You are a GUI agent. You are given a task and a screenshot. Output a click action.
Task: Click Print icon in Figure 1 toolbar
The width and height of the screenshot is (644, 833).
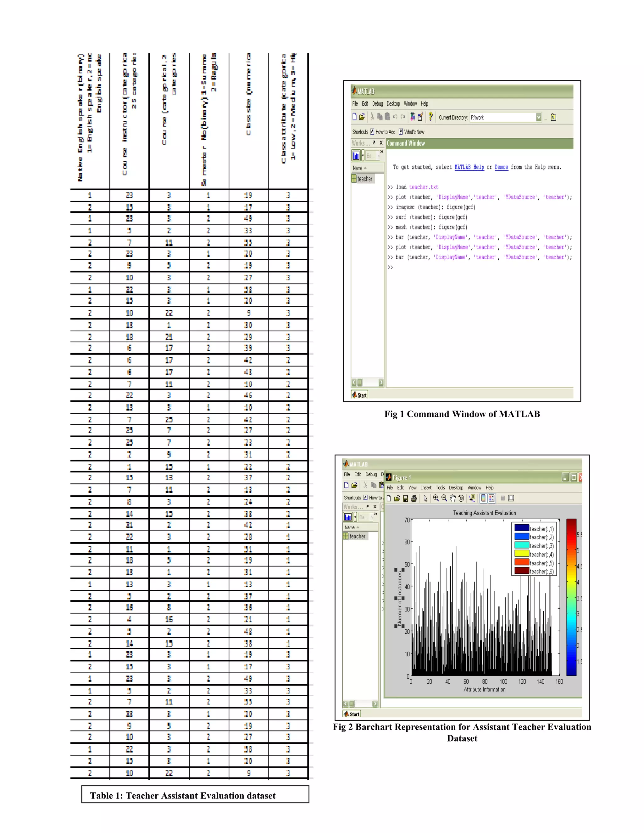click(414, 499)
